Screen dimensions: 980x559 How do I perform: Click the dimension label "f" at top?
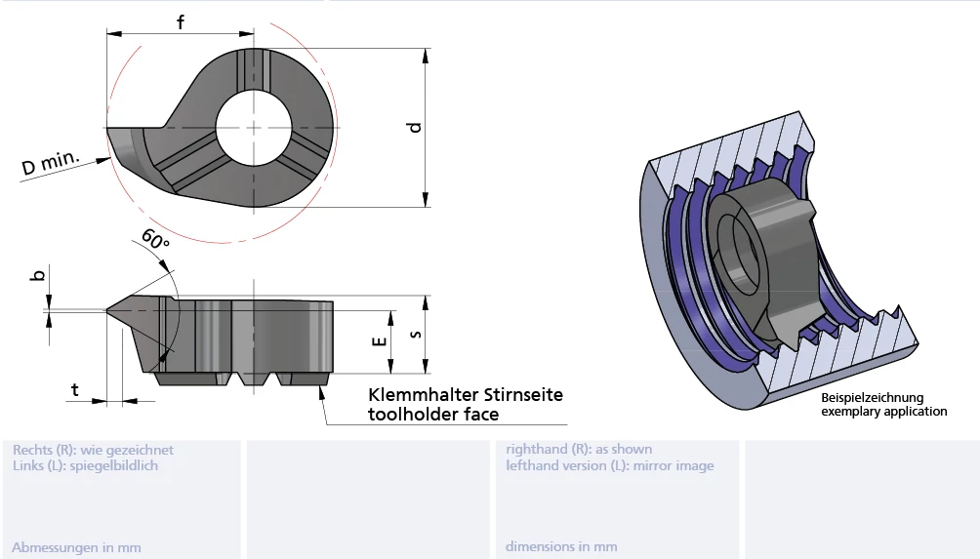pyautogui.click(x=181, y=22)
